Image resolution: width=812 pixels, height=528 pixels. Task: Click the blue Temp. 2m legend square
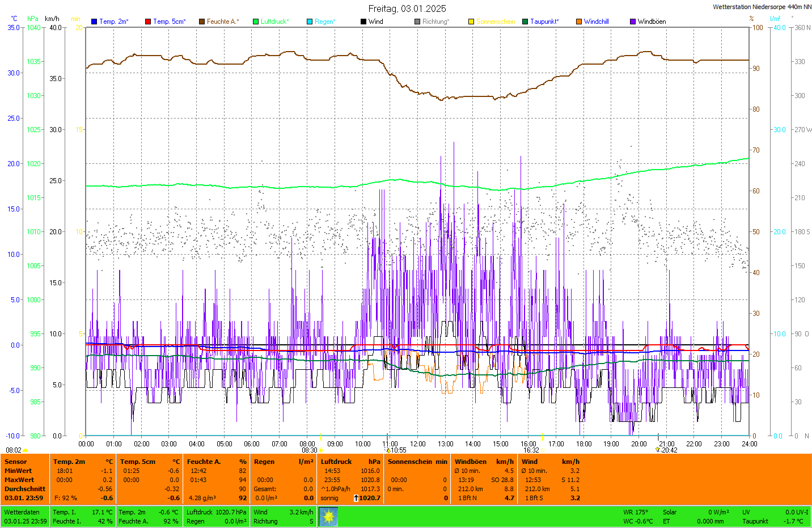click(94, 22)
